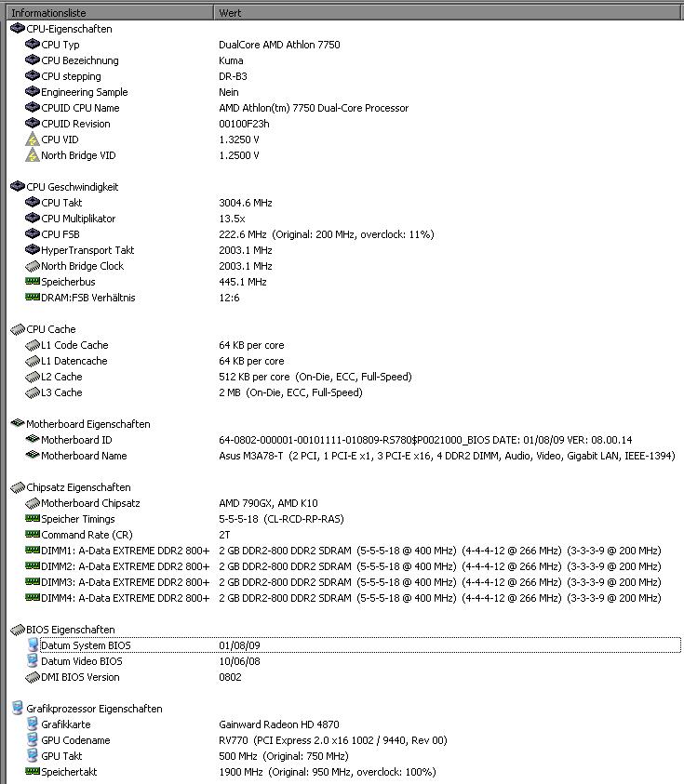Select the 3004.6 MHz CPU Takt value
Viewport: 684px width, 784px height.
click(245, 203)
